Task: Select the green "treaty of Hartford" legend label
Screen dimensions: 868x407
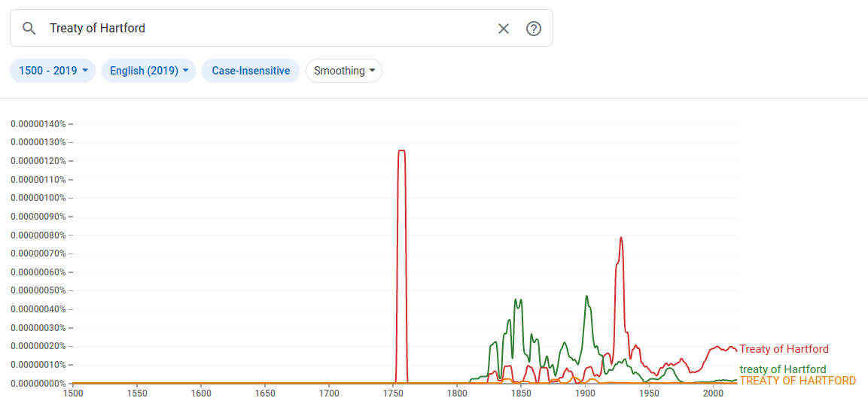Action: click(783, 369)
